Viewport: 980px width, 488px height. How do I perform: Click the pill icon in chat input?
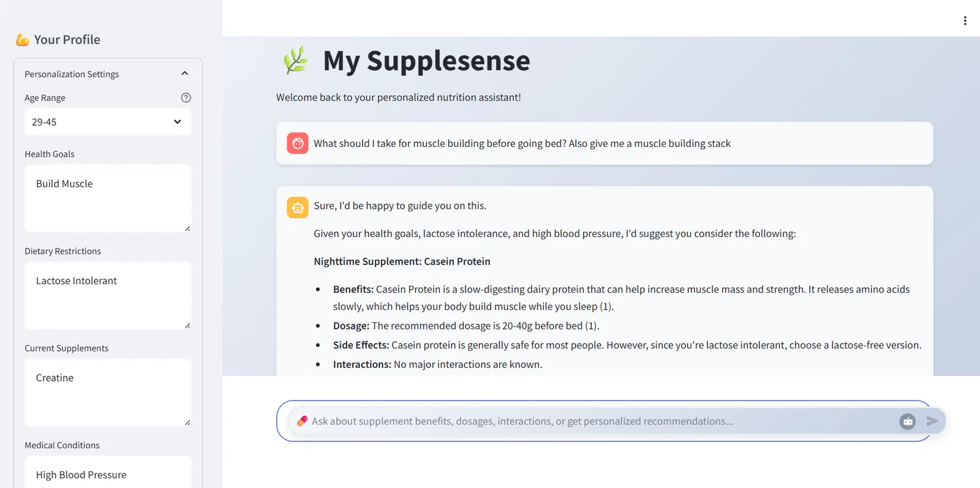302,421
